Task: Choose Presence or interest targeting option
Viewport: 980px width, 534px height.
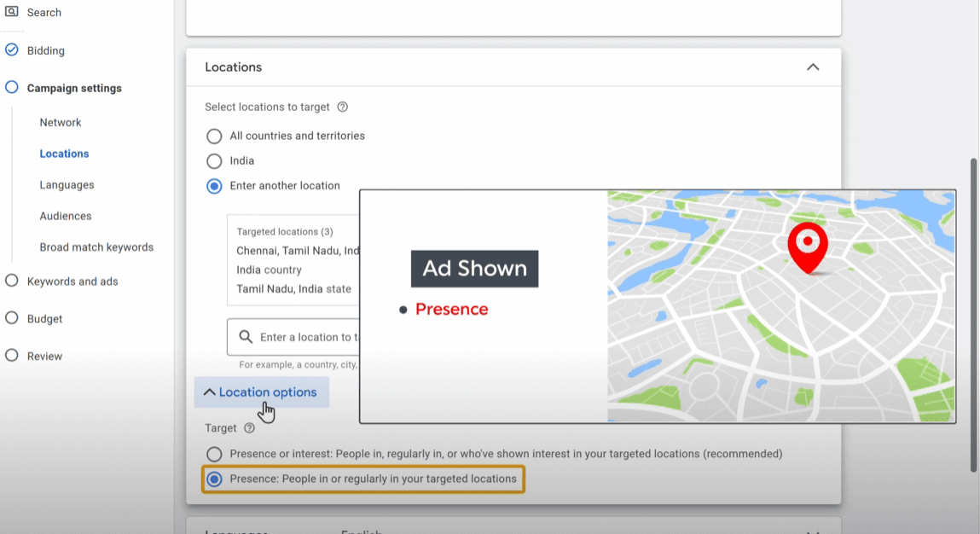Action: (214, 454)
